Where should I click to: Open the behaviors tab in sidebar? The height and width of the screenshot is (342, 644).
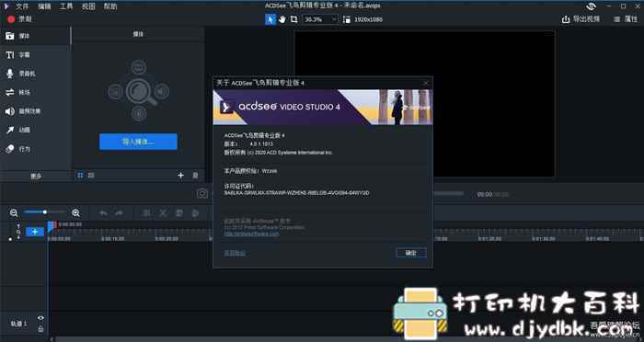pos(35,149)
